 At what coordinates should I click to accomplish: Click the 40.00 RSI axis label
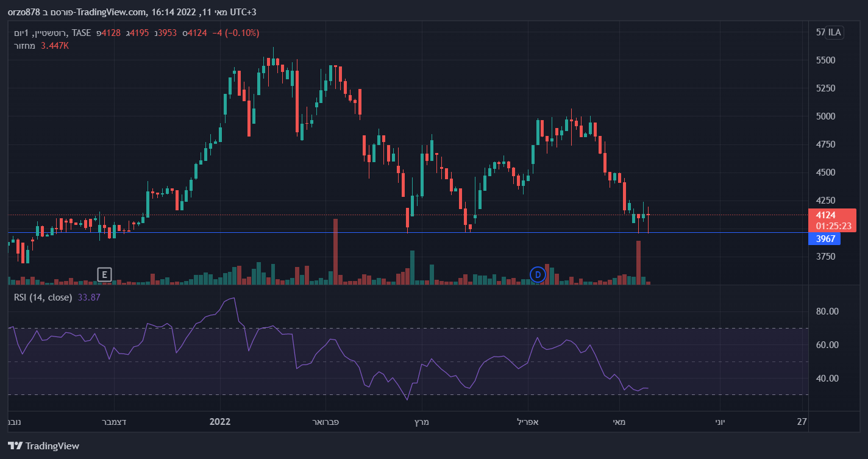pos(827,379)
